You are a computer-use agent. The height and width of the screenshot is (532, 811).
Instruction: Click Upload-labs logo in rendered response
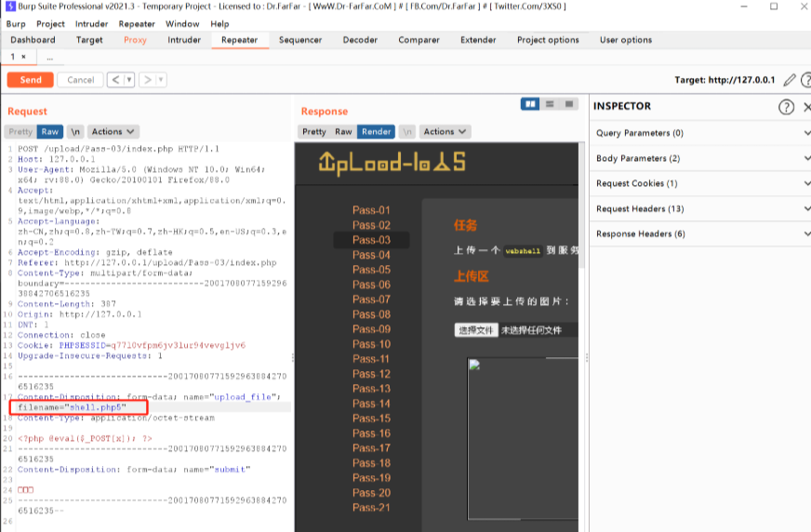click(x=392, y=163)
